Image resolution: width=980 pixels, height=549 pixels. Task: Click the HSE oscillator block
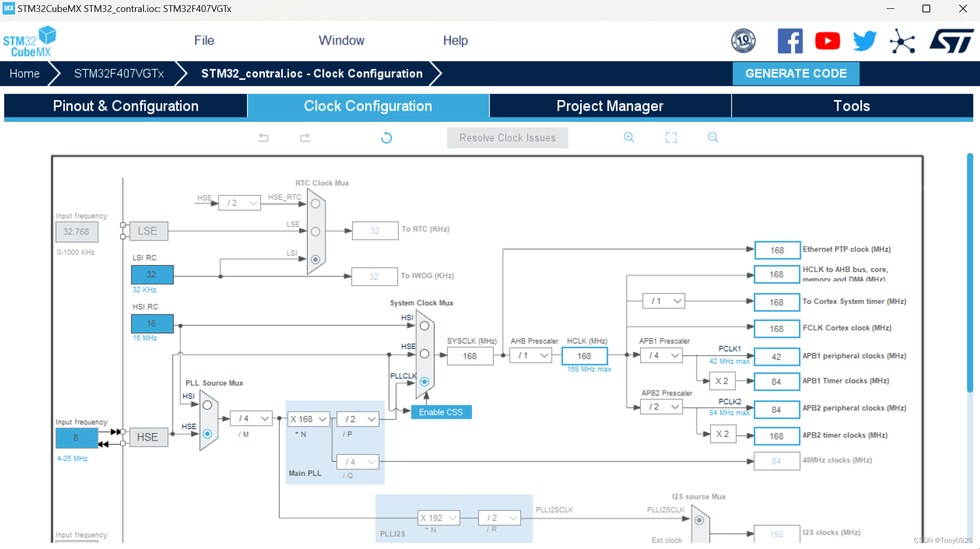coord(148,438)
